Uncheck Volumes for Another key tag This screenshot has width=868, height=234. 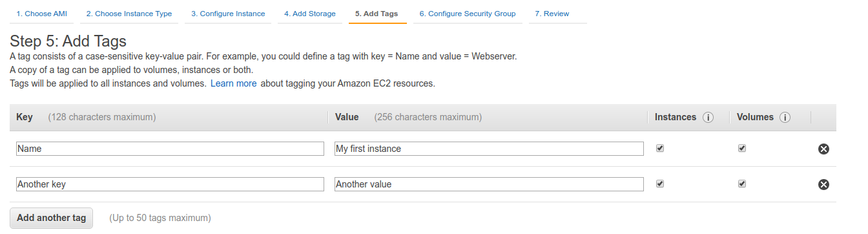pos(742,184)
